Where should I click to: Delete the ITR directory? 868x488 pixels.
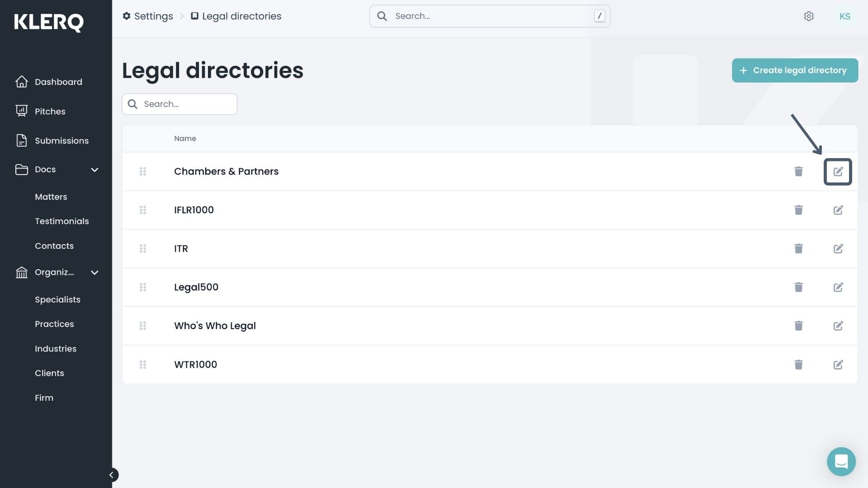798,249
